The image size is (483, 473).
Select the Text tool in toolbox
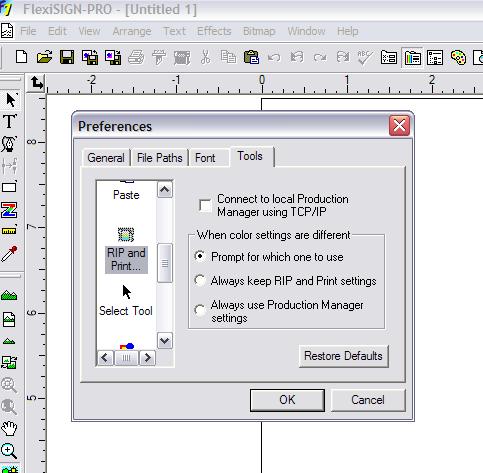pyautogui.click(x=10, y=121)
